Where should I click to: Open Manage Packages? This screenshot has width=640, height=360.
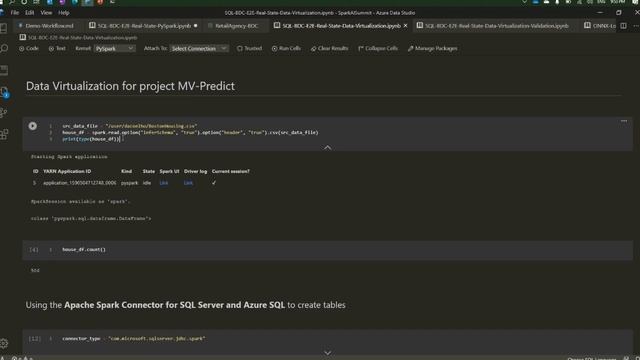432,48
